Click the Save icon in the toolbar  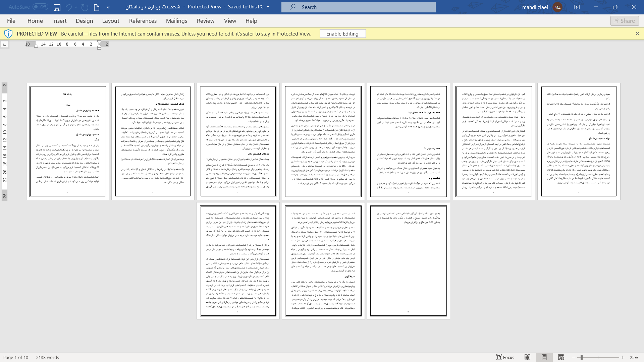(x=57, y=7)
